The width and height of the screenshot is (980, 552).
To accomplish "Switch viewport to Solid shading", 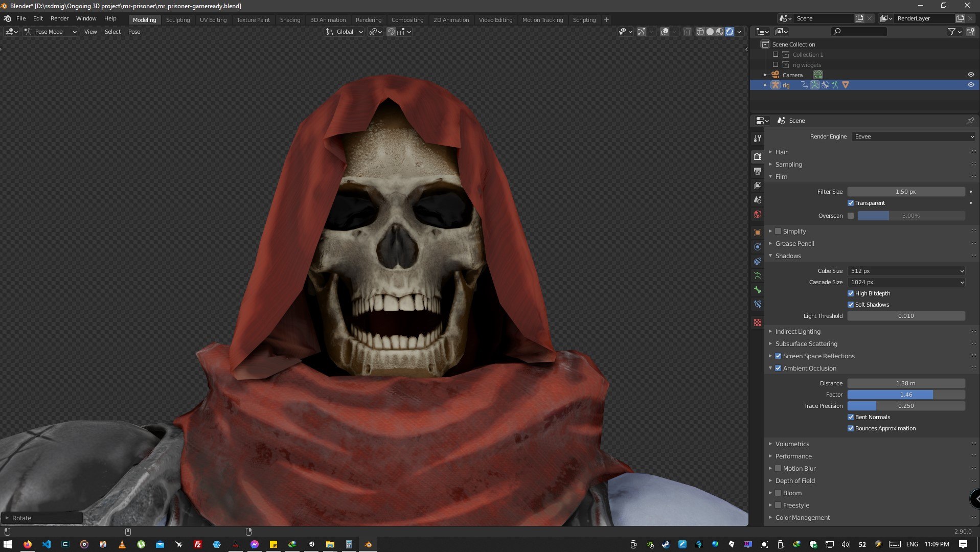I will point(710,32).
